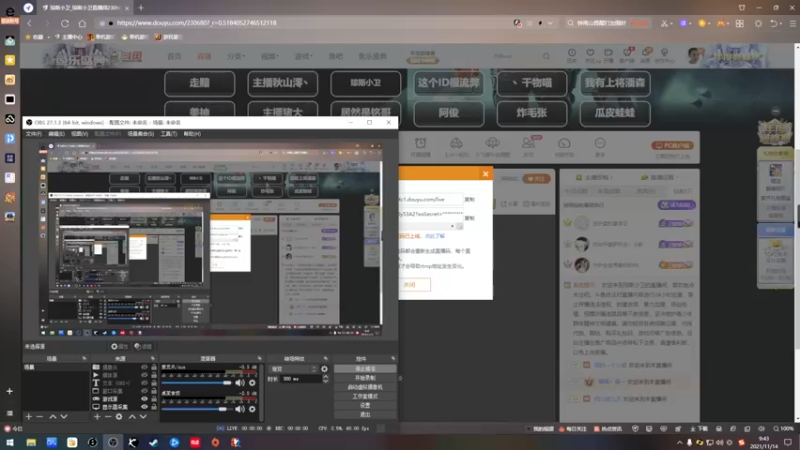800x450 pixels.
Task: Open new browser tab with plus icon
Action: click(x=141, y=8)
